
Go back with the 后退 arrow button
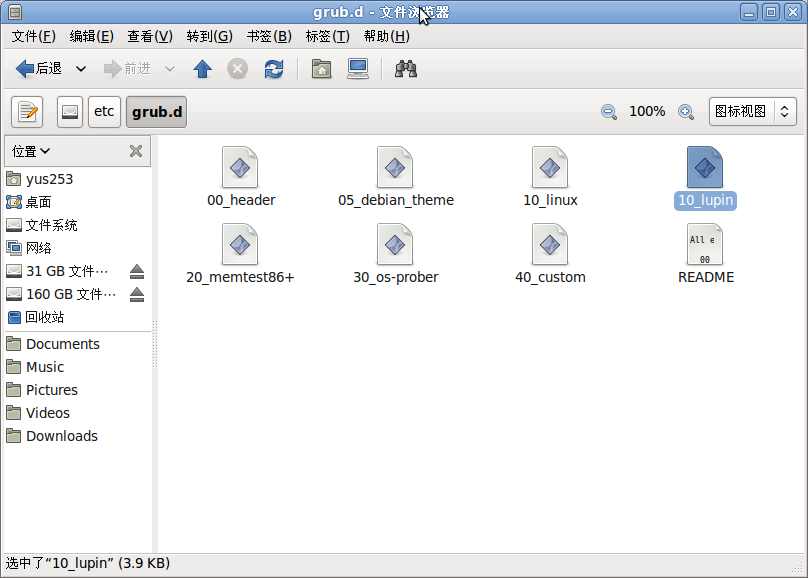(39, 69)
